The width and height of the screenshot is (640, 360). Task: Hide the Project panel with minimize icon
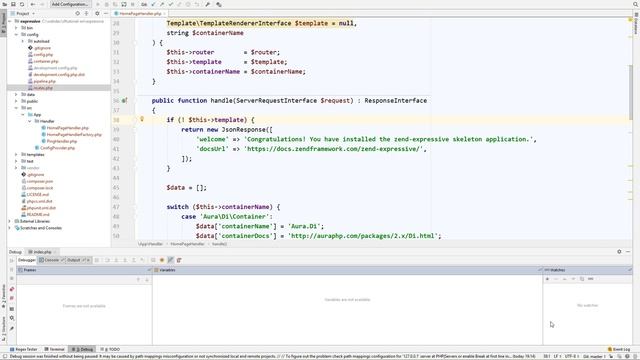(x=106, y=13)
